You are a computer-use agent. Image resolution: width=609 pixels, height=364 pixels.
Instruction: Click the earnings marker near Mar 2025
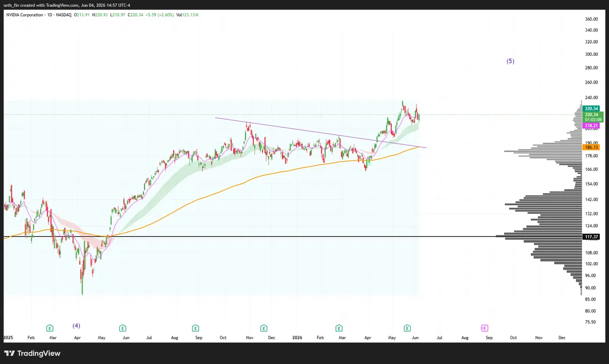click(x=50, y=328)
